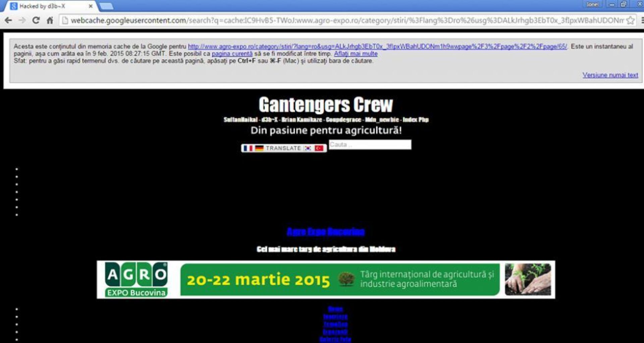Click the favicon on the Hacked by d3b~X tab
Viewport: 644px width, 343px height.
(x=14, y=6)
